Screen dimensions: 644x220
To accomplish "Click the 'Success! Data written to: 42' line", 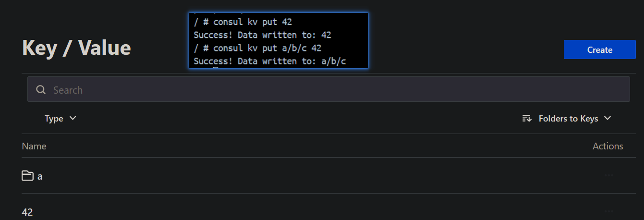I will [262, 35].
